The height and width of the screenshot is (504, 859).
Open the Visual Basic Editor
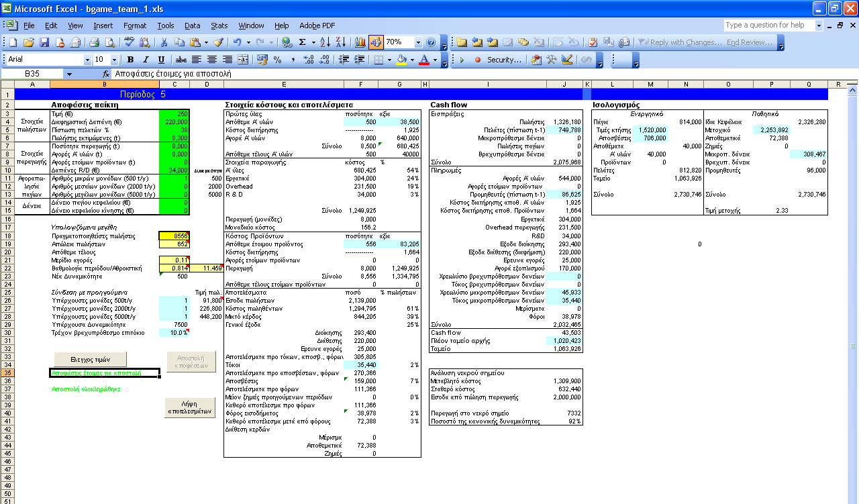tap(537, 60)
